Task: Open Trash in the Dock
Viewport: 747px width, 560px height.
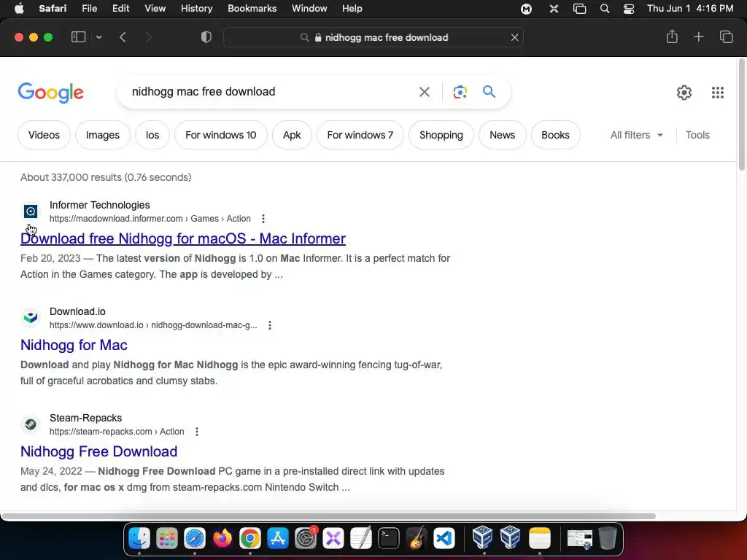Action: (607, 539)
